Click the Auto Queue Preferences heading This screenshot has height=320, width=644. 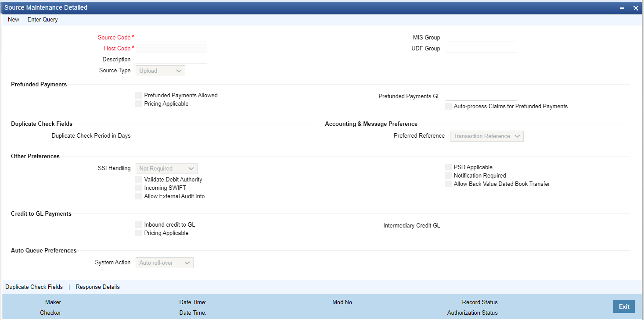[44, 251]
